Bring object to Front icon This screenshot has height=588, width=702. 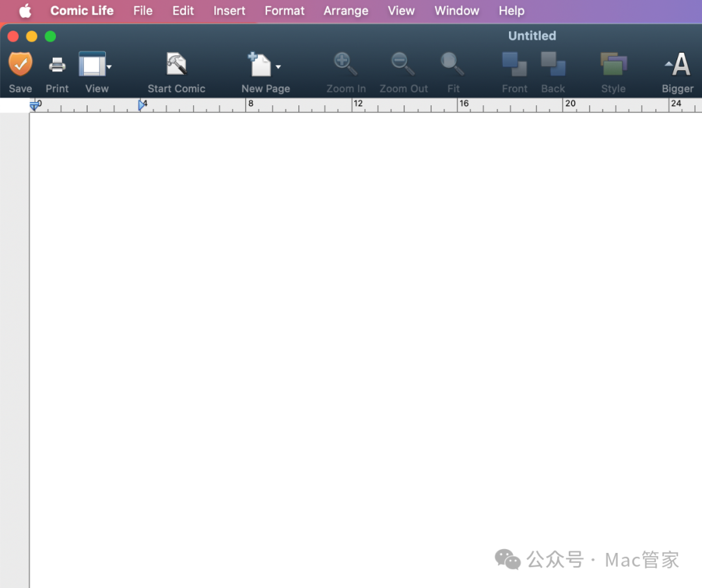(x=514, y=64)
